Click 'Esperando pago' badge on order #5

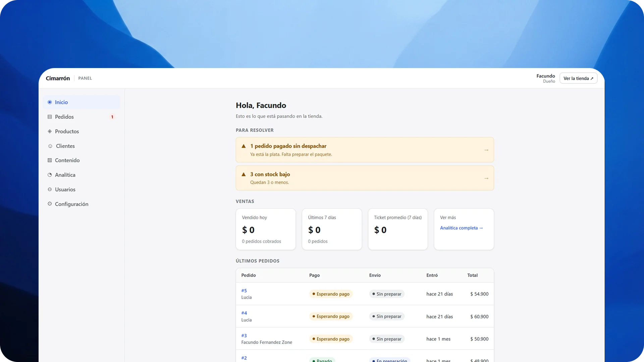pyautogui.click(x=331, y=294)
